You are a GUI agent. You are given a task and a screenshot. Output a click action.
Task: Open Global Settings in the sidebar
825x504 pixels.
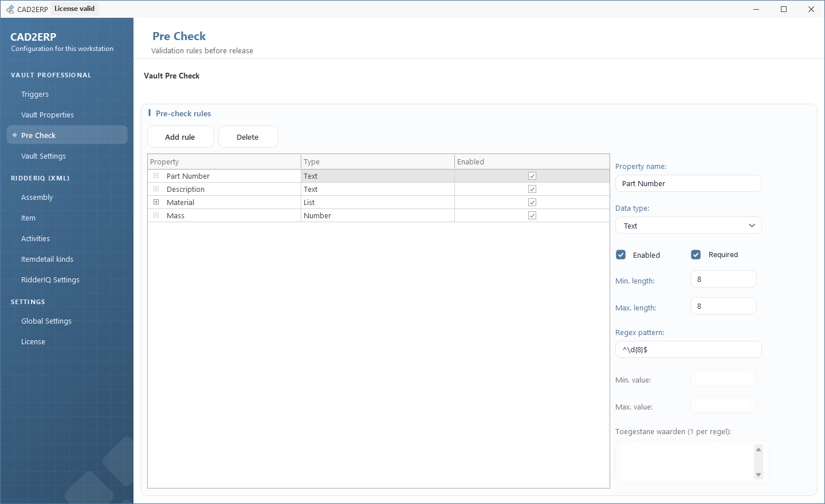pos(66,321)
